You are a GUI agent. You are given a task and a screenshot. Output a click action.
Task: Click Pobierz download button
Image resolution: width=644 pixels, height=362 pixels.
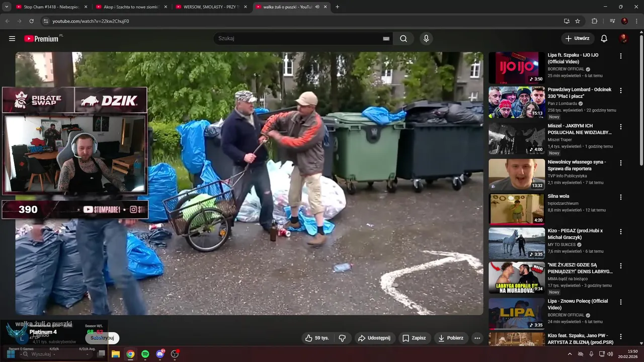pos(451,338)
